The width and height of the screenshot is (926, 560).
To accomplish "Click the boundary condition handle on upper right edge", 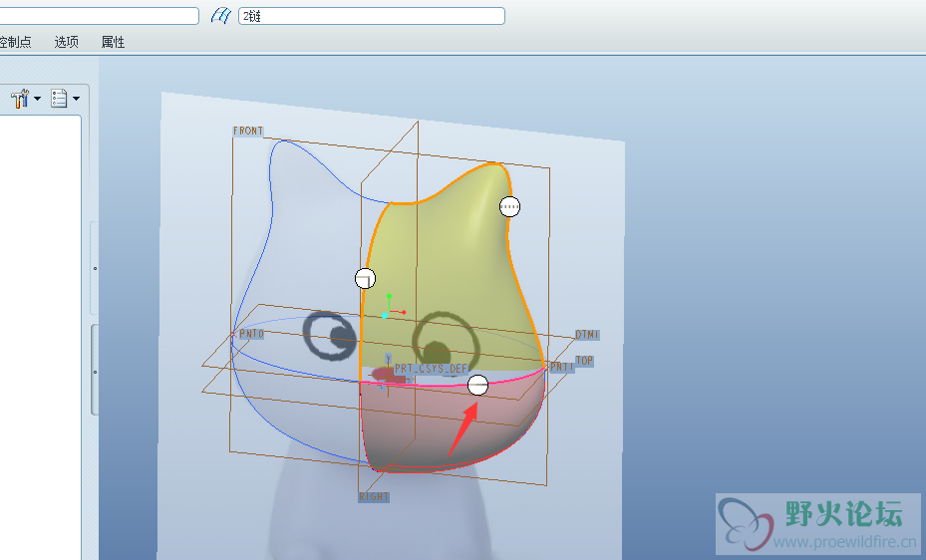I will pos(509,206).
